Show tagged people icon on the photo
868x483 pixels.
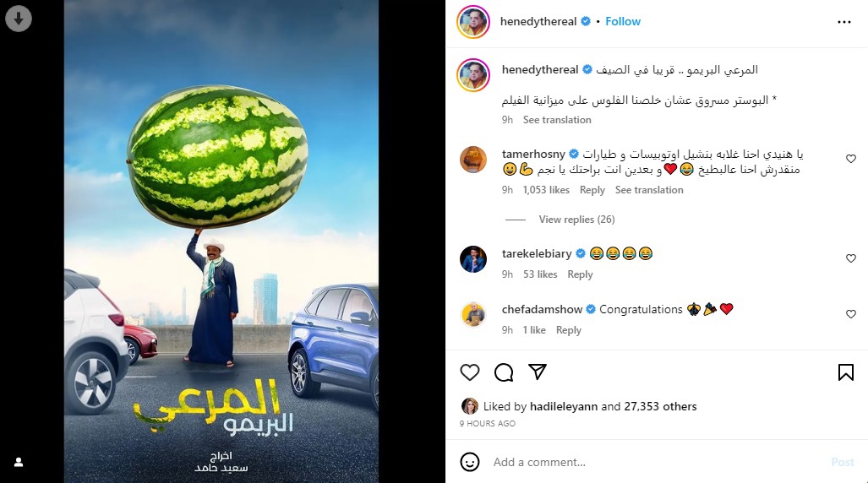(x=19, y=462)
